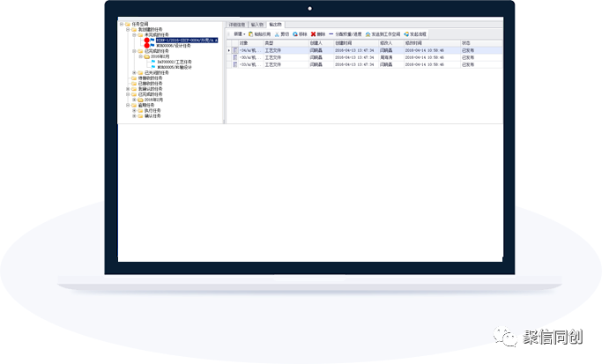Collapse the 任务空间 root node

122,24
